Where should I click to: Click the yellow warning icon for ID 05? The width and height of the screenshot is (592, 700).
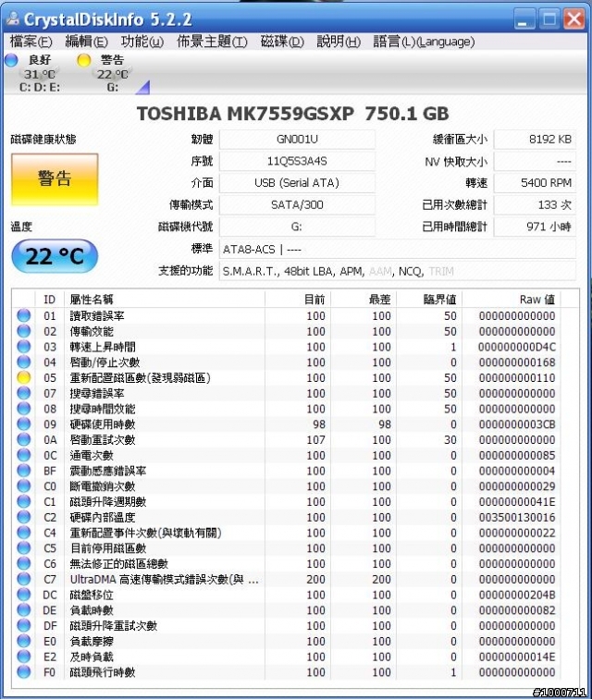pos(24,377)
